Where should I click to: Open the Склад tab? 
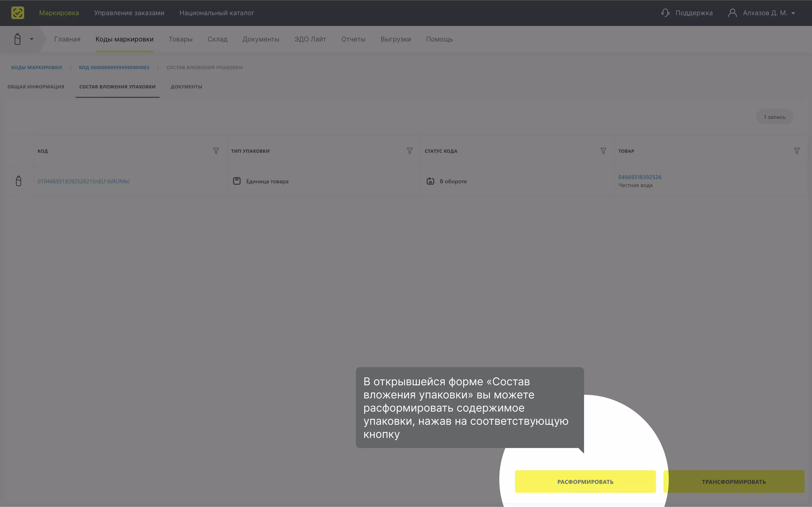click(x=217, y=39)
